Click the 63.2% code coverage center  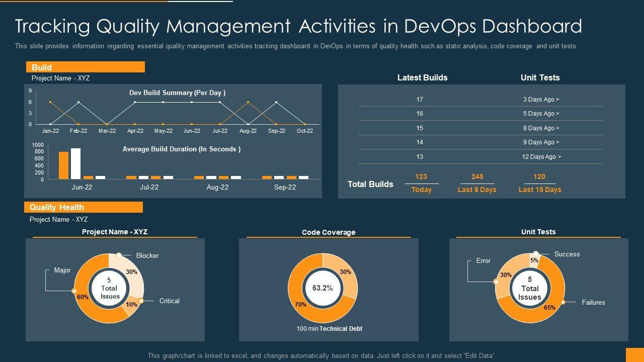tap(323, 288)
